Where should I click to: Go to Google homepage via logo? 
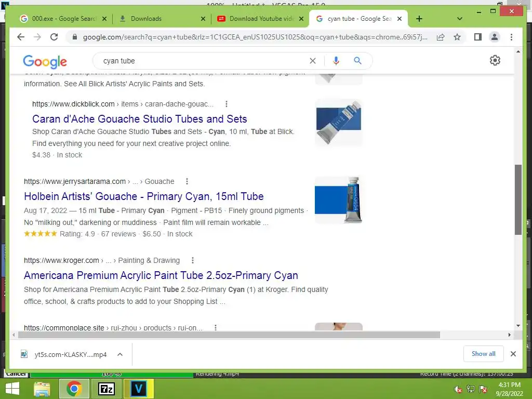point(45,61)
